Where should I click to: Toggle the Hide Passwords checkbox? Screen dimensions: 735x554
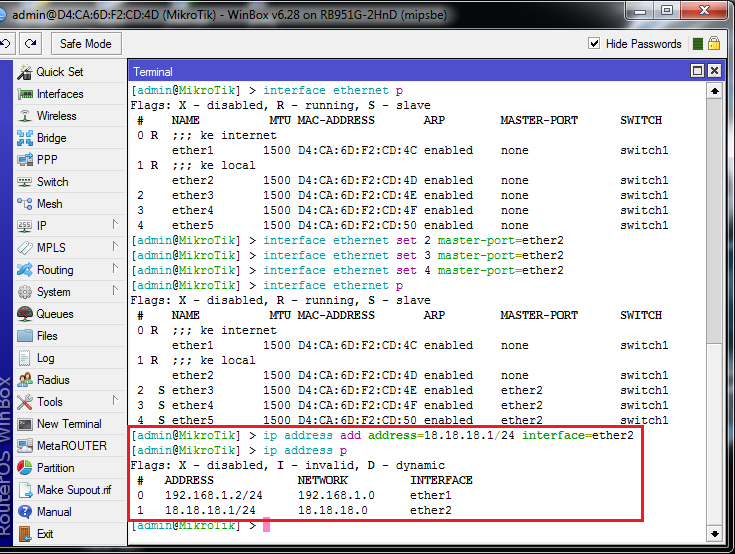point(594,44)
